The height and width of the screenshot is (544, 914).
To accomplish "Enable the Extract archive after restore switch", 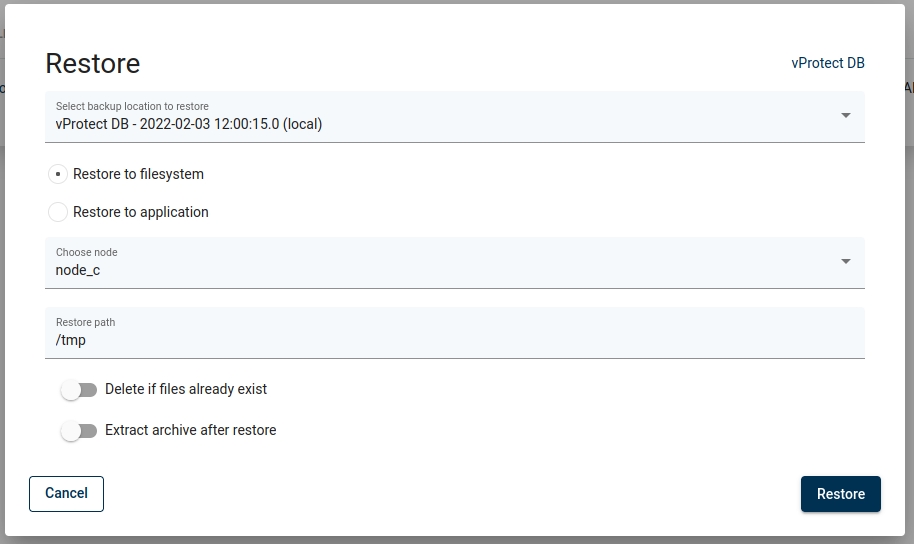I will click(79, 431).
